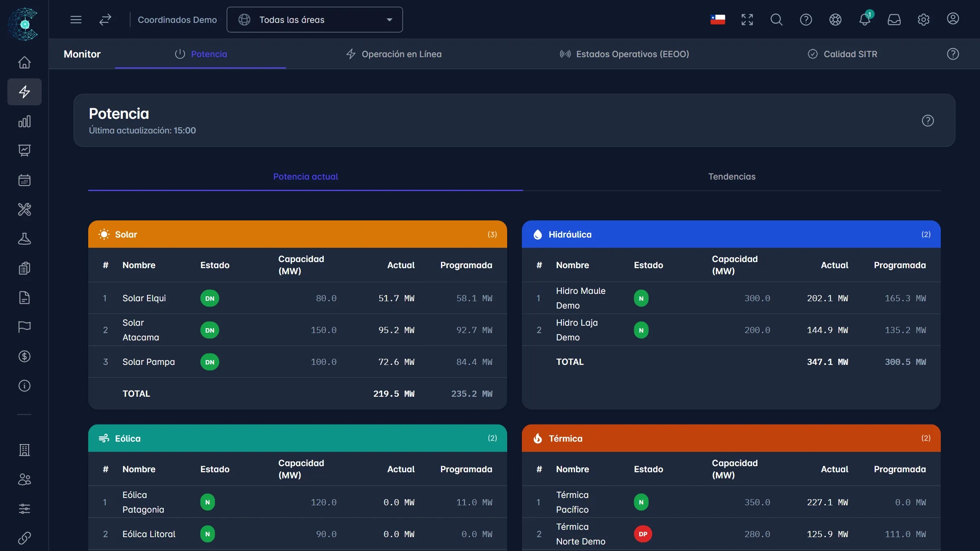Screen dimensions: 980x551
Task: Select the lightning bolt Monitor sidebar icon
Action: point(24,92)
